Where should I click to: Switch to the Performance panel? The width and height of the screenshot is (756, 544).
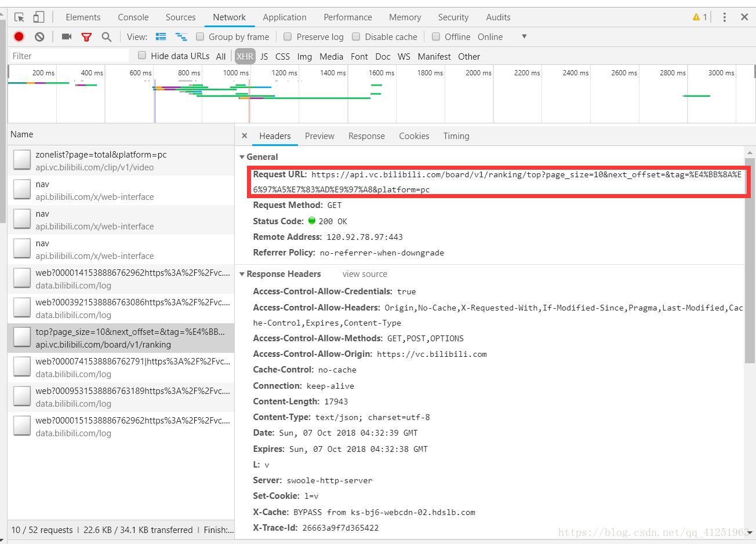click(348, 17)
